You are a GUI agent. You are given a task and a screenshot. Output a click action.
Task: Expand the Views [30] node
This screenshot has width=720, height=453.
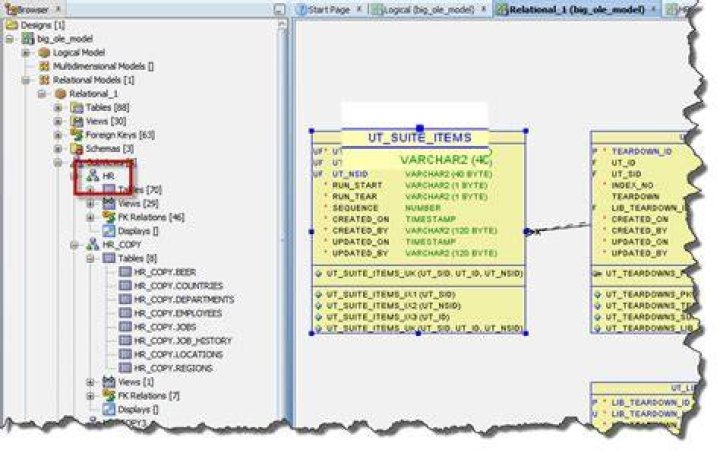coord(58,122)
